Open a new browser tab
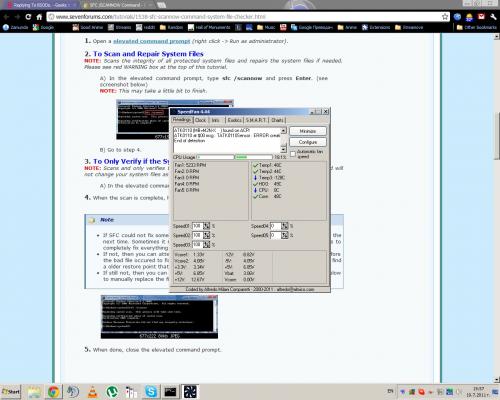The height and width of the screenshot is (400, 500). point(162,5)
